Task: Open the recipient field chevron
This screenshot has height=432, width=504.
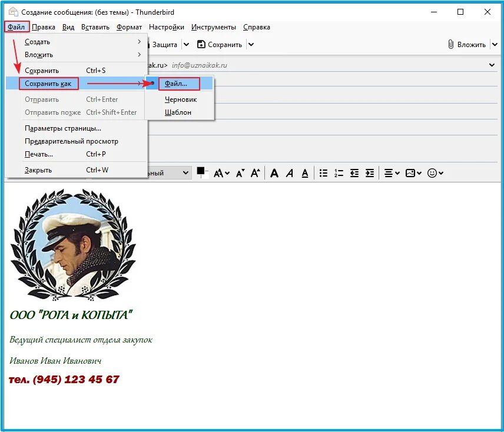Action: coord(493,65)
